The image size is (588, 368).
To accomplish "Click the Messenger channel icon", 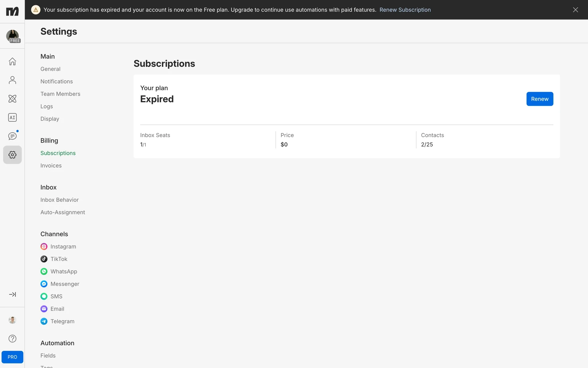I will coord(44,284).
